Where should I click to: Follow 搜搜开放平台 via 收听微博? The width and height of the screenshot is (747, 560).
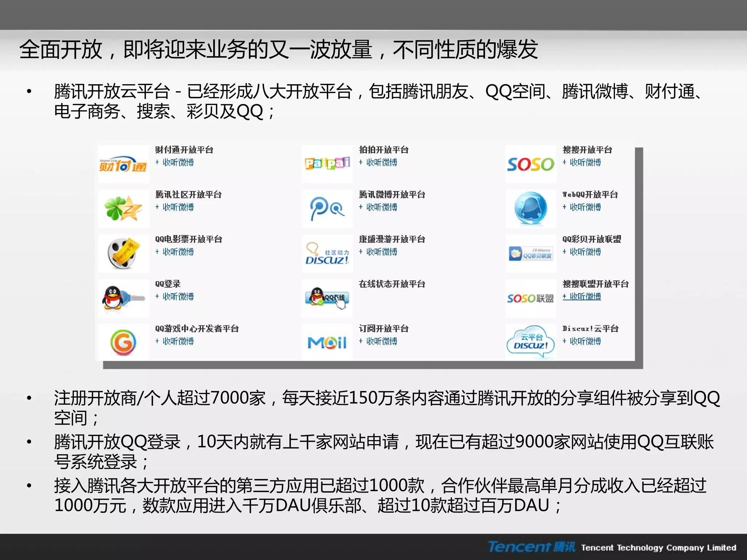(581, 163)
